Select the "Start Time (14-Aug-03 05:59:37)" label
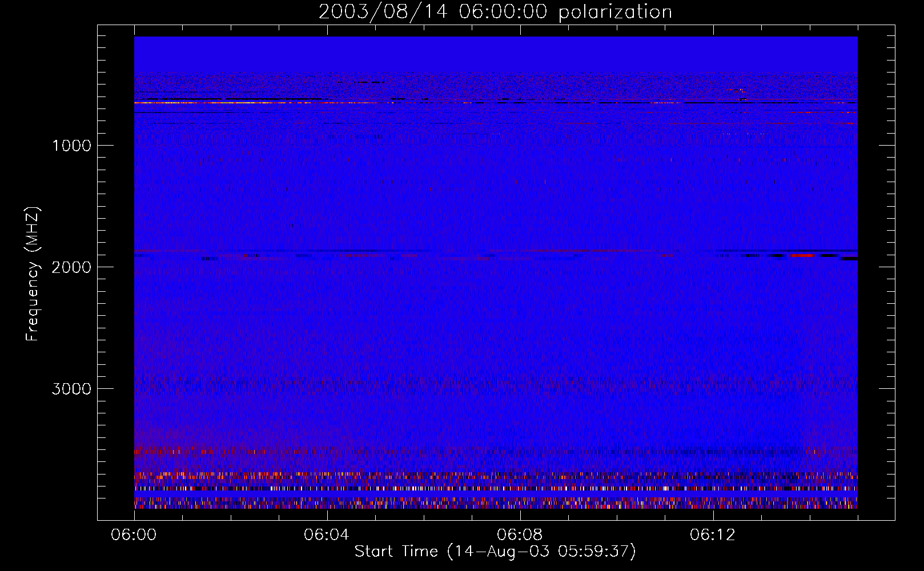The height and width of the screenshot is (571, 924). coord(495,552)
